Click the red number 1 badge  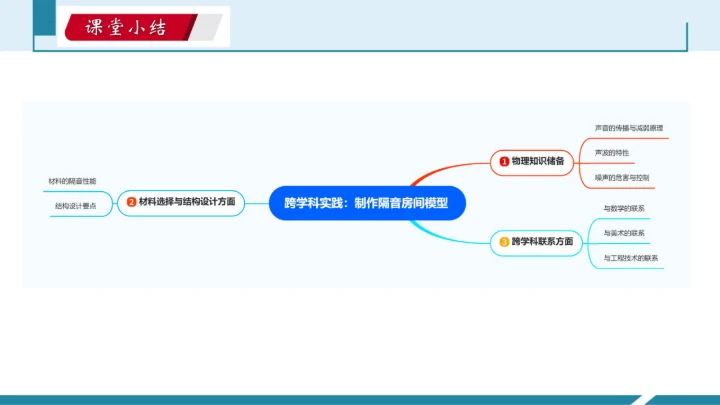(x=504, y=160)
